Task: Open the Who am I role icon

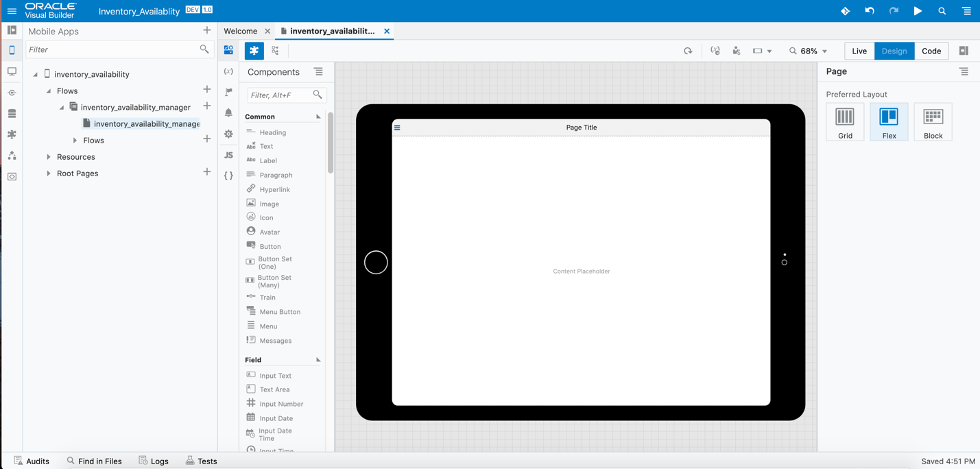Action: (x=736, y=51)
